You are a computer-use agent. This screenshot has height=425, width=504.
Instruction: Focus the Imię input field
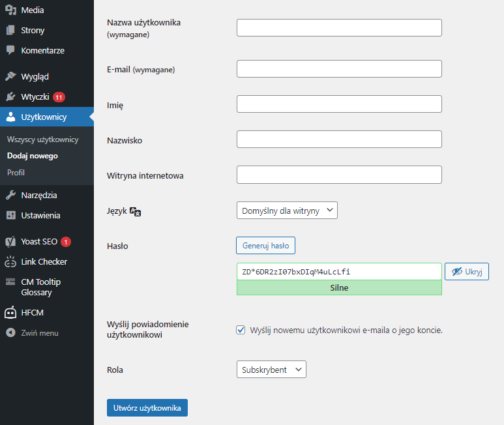pyautogui.click(x=339, y=104)
